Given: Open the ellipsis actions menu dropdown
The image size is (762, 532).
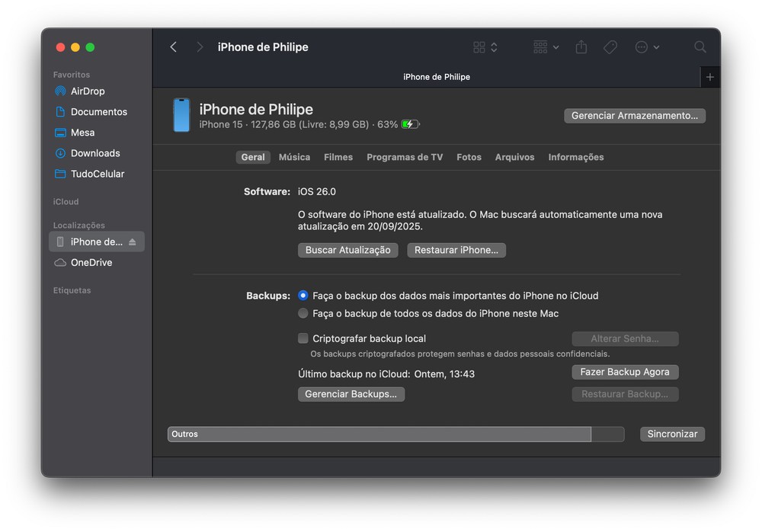Looking at the screenshot, I should (647, 47).
